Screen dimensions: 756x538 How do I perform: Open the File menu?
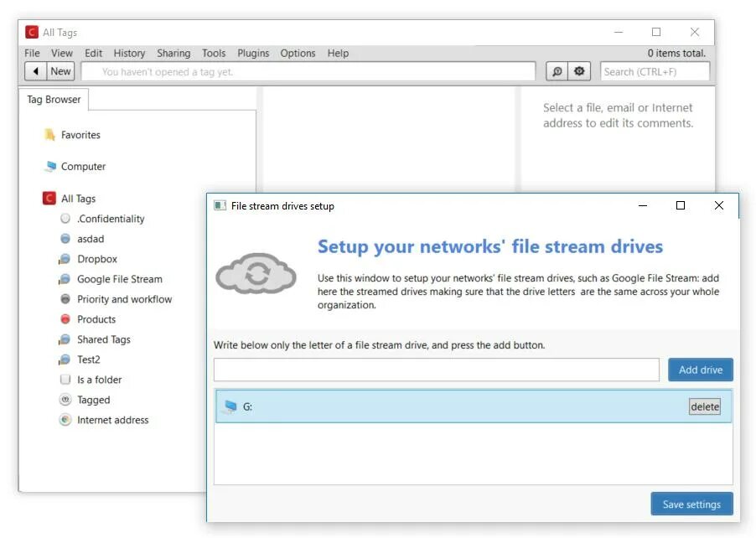33,53
